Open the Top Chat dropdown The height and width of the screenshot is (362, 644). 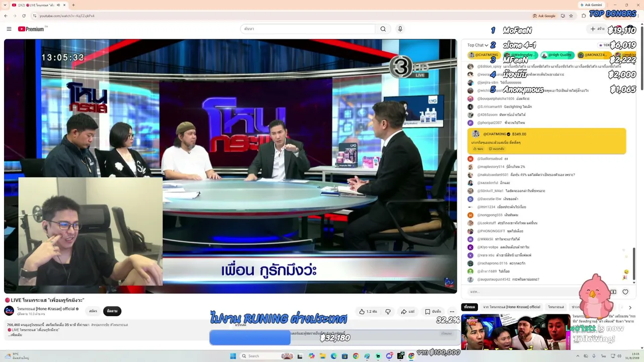pyautogui.click(x=478, y=45)
